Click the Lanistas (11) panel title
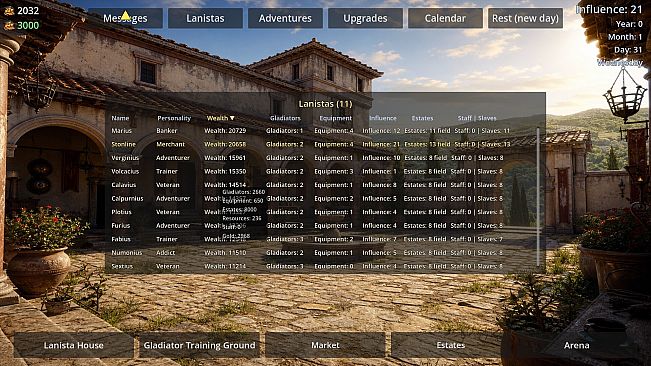Screen dimensions: 651x366 pos(325,104)
